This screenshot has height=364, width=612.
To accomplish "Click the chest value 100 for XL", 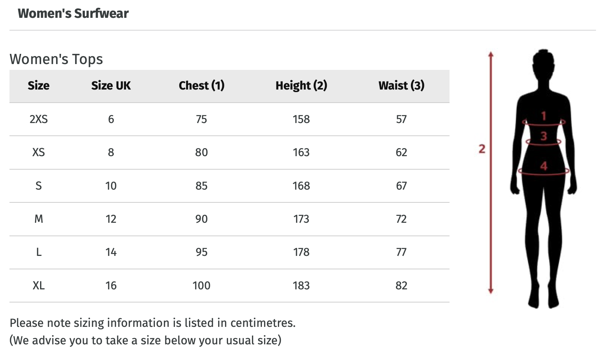I will (x=201, y=286).
